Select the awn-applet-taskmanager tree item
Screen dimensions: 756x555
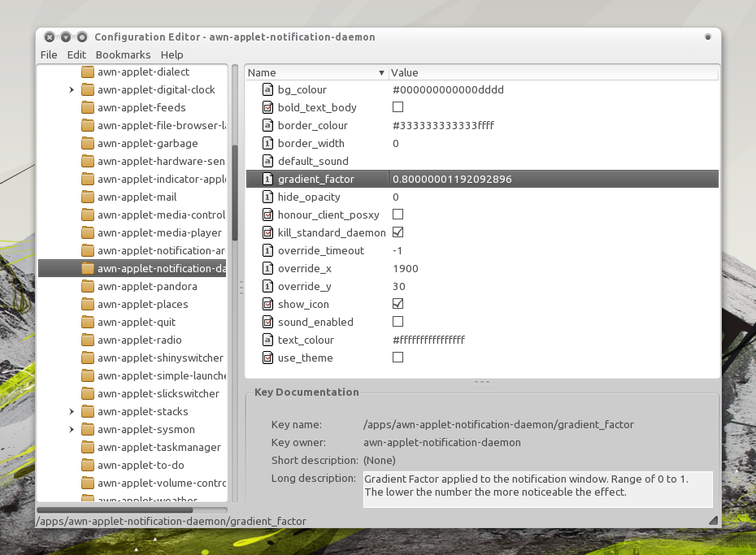[x=159, y=447]
